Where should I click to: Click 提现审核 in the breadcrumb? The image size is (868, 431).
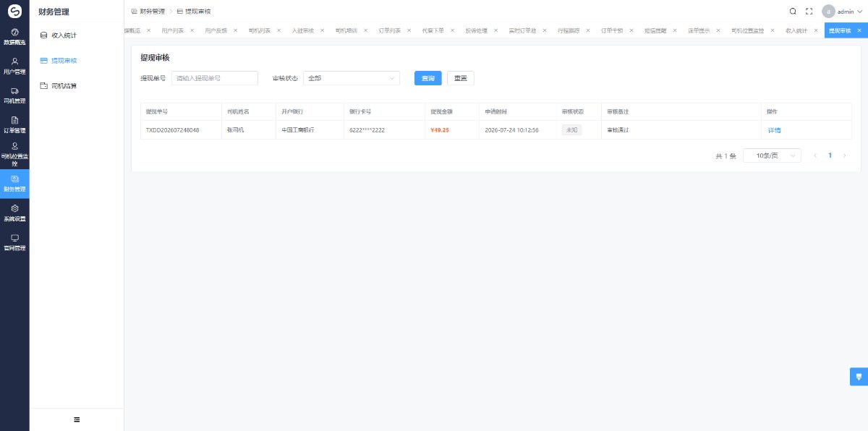(197, 12)
